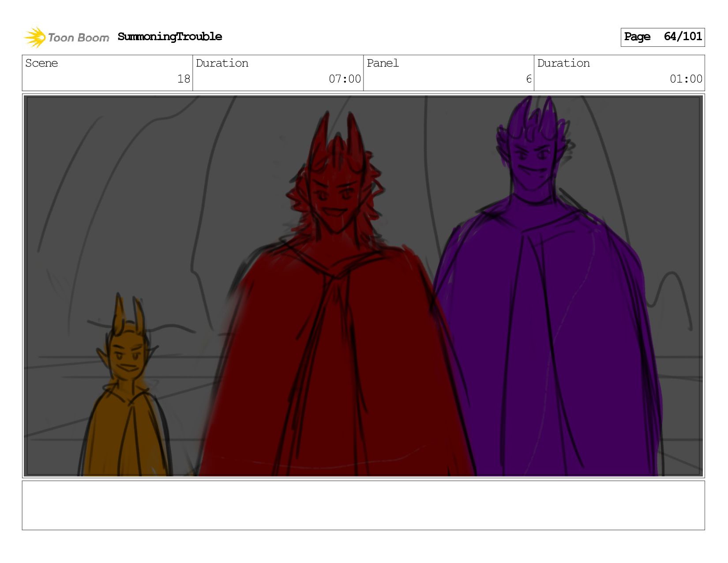
Task: Click the Toon Boom logo
Action: [x=66, y=37]
